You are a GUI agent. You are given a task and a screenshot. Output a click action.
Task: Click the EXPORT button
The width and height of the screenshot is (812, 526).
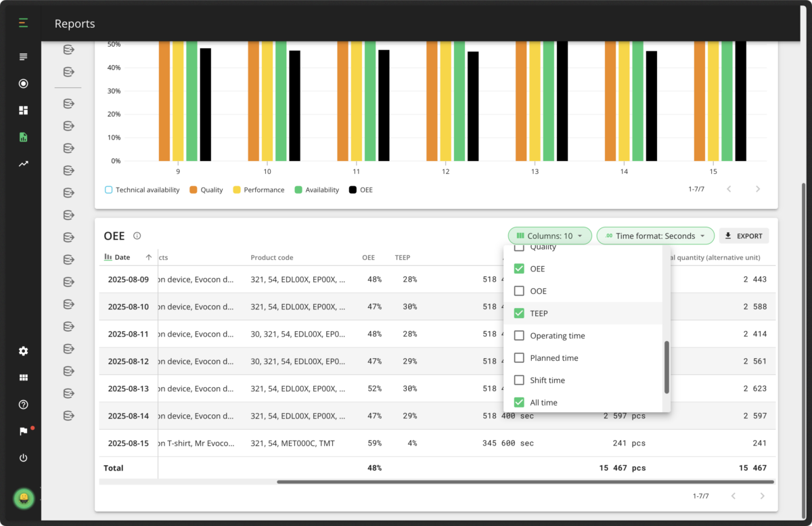tap(744, 236)
